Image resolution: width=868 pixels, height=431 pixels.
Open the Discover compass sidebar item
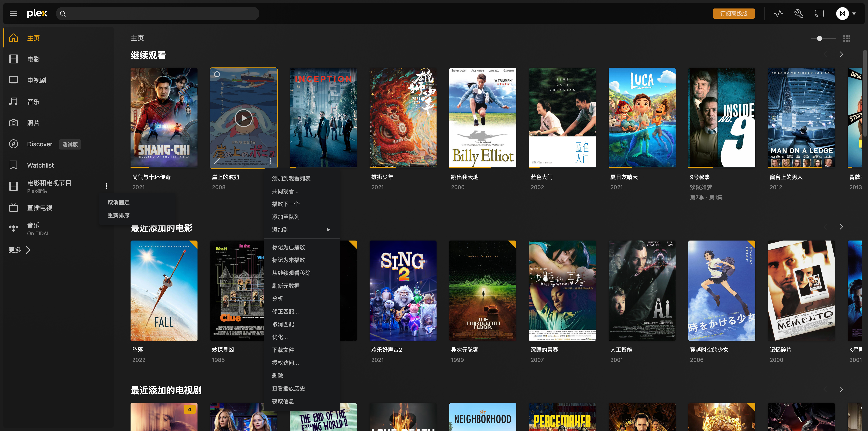point(40,144)
